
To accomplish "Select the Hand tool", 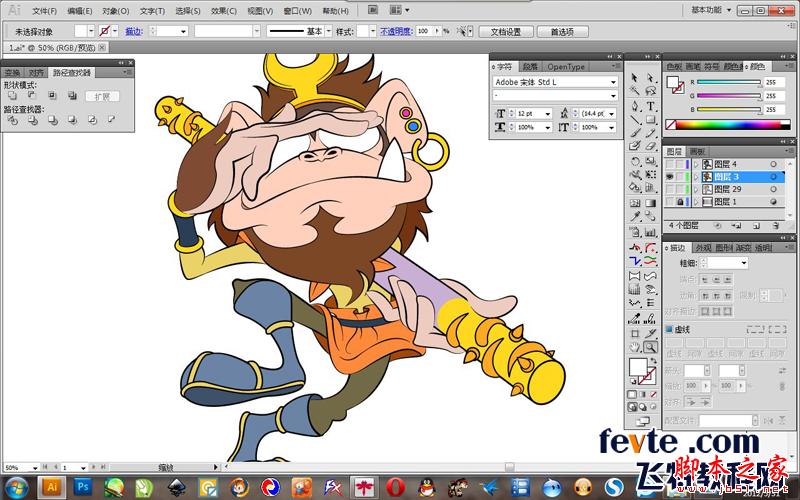I will click(x=635, y=347).
